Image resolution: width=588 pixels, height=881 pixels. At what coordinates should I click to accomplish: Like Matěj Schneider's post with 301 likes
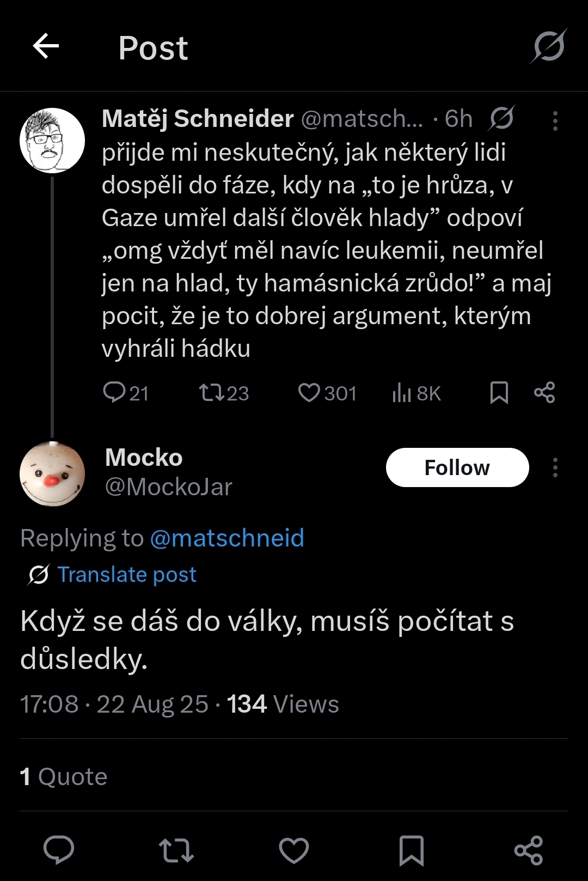tap(327, 393)
